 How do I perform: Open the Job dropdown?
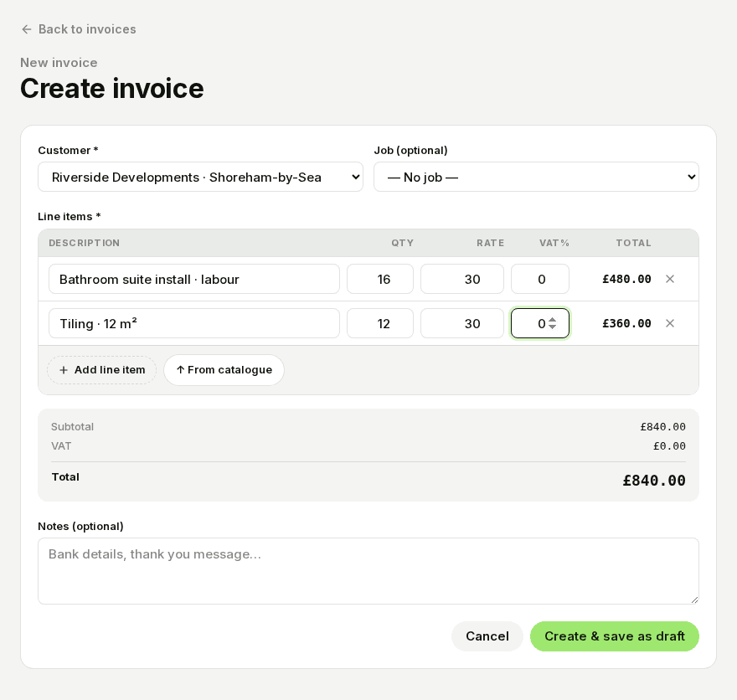[536, 178]
